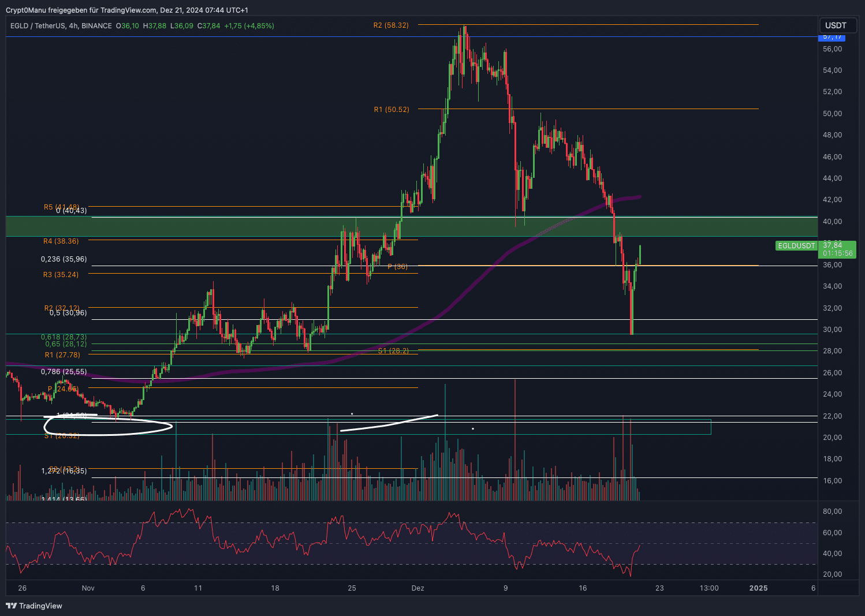Click the 2025 label on the time axis

[x=758, y=588]
